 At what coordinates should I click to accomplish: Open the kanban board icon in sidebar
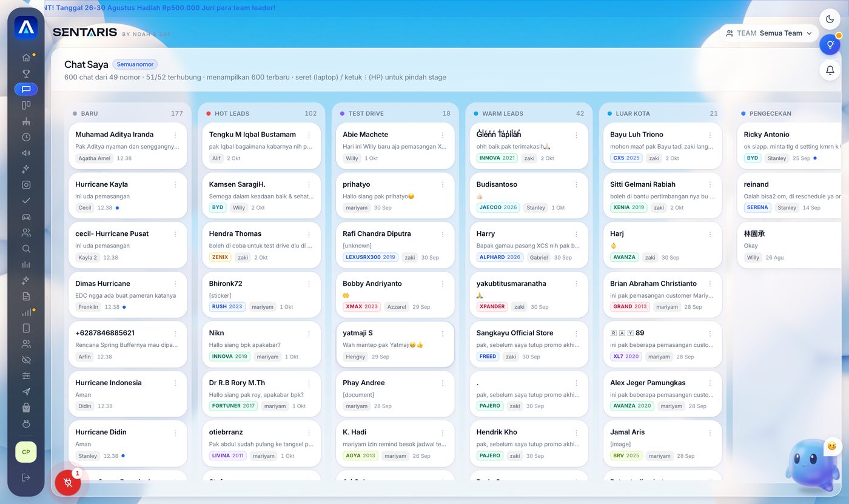pos(26,106)
